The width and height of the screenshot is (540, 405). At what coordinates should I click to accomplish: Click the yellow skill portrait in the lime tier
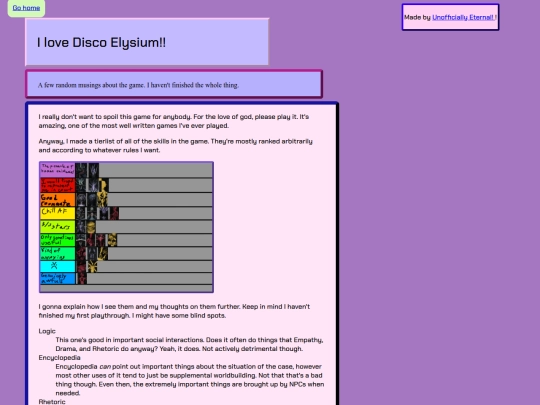pos(91,227)
